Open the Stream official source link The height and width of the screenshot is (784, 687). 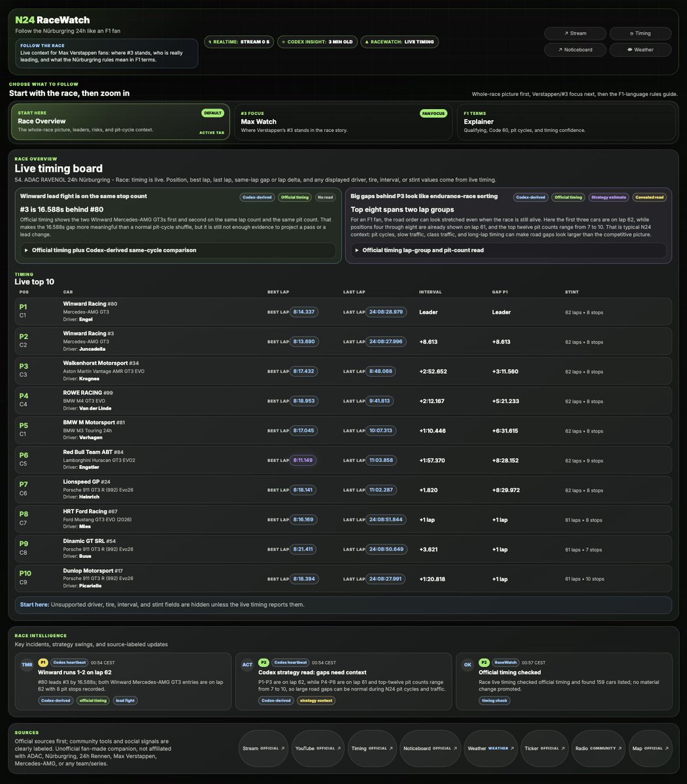coord(264,749)
